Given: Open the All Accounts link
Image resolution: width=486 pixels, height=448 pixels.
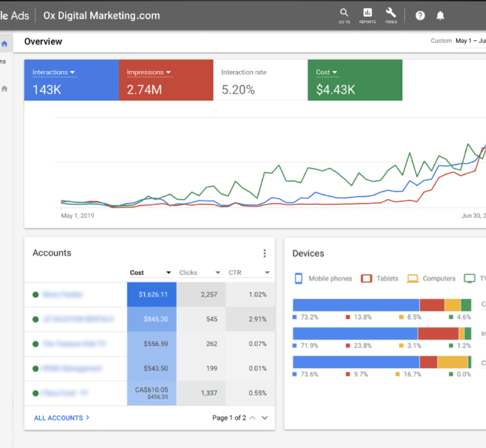Looking at the screenshot, I should tap(61, 418).
